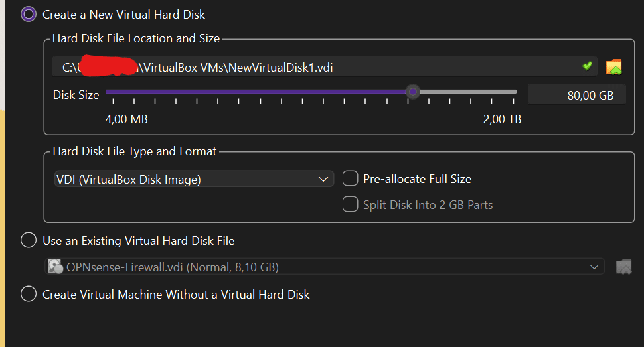Click the chevron arrow of the VDI format combo
The height and width of the screenshot is (347, 644).
pyautogui.click(x=324, y=179)
